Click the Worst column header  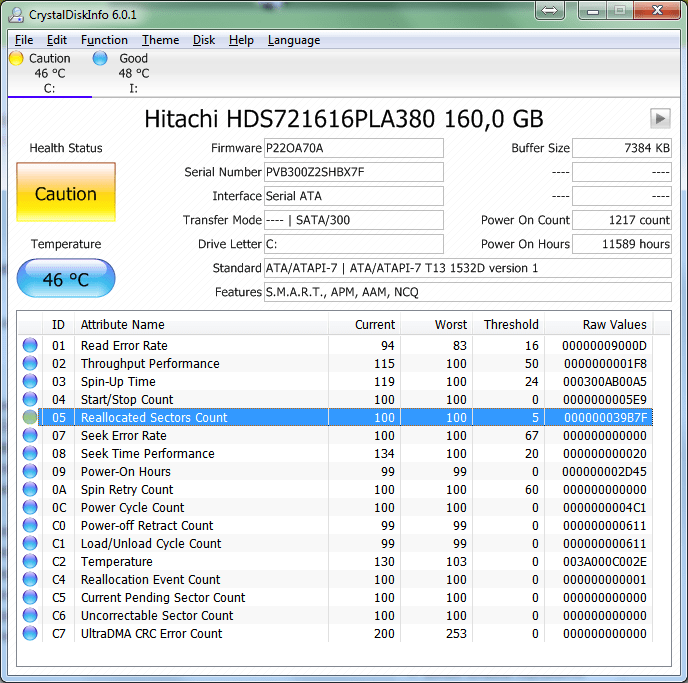click(x=437, y=325)
